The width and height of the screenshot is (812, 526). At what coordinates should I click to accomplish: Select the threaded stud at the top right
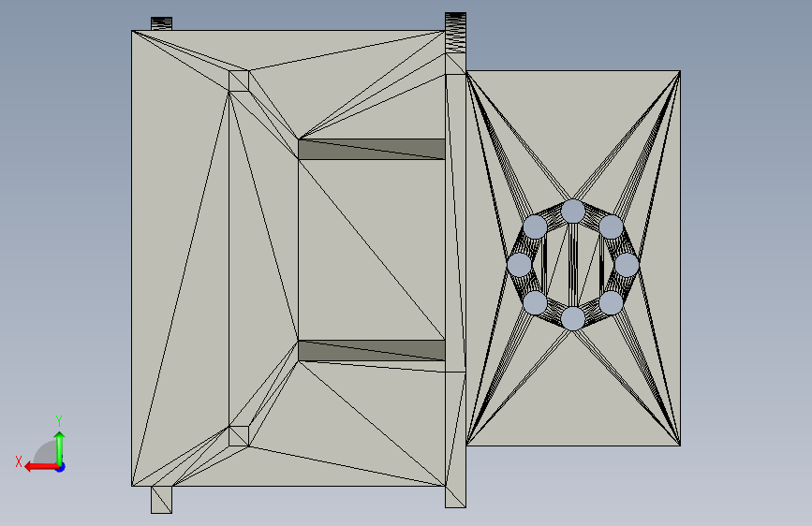click(455, 33)
